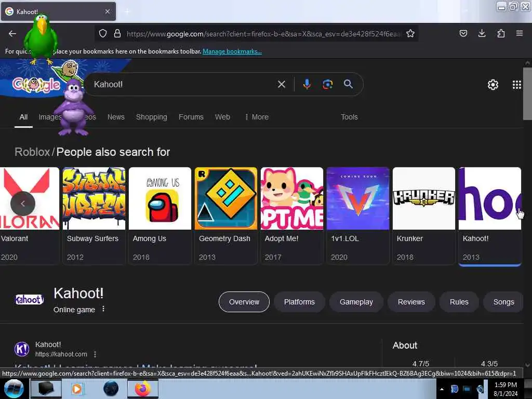Open the tracking protection shield icon

click(103, 33)
